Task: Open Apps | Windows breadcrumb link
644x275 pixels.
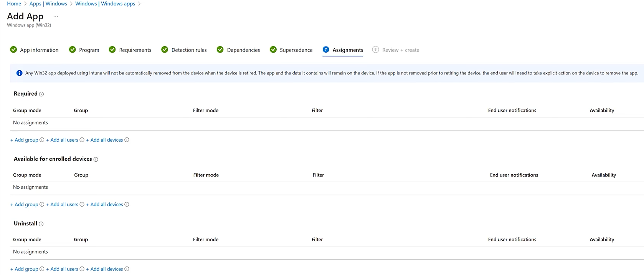Action: coord(48,3)
